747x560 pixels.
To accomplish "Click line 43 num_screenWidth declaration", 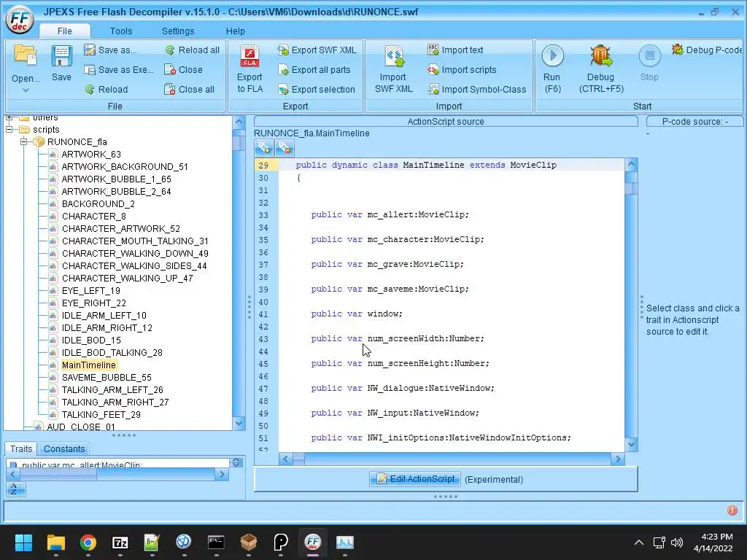I will pos(398,338).
